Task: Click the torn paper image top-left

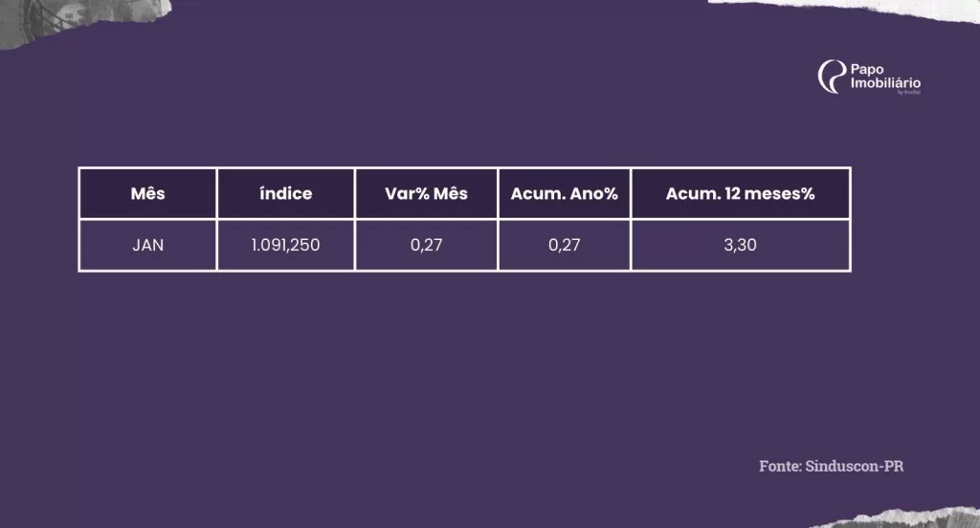Action: pyautogui.click(x=81, y=19)
